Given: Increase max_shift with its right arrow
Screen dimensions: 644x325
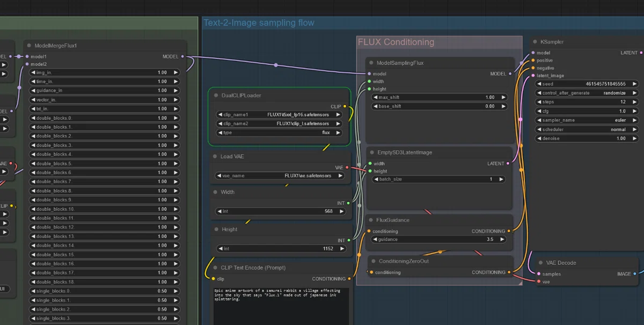Looking at the screenshot, I should pos(503,97).
